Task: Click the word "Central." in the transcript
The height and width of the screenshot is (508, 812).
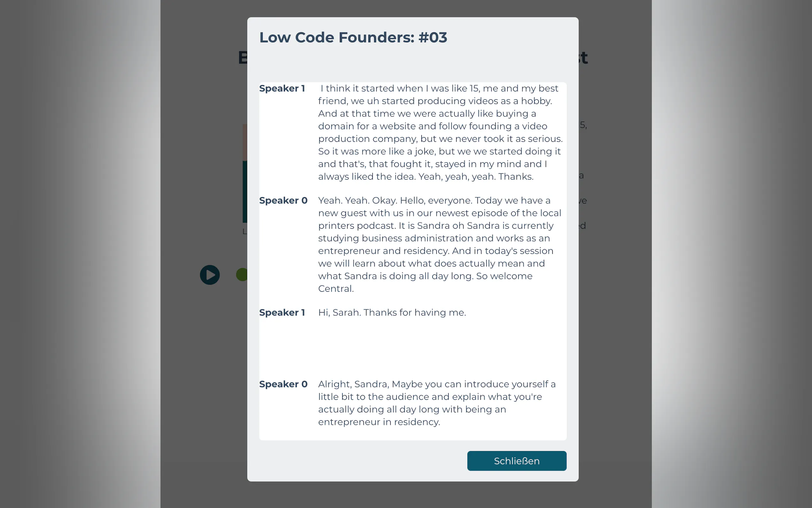Action: [x=336, y=289]
